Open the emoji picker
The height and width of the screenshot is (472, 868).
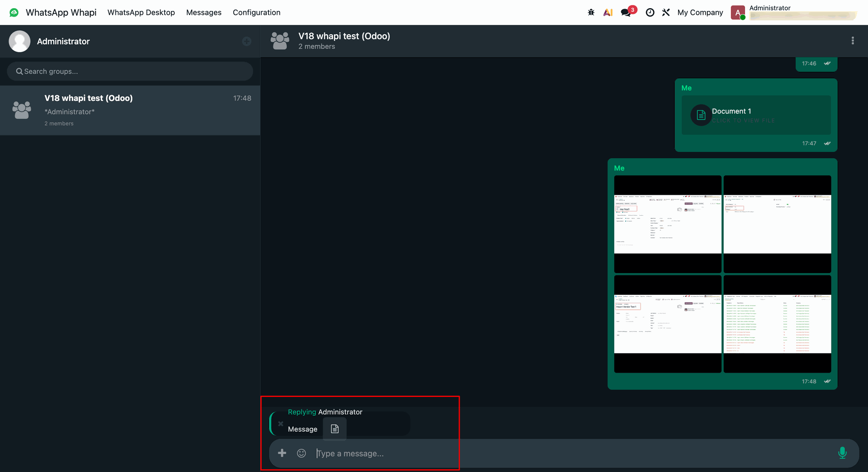(302, 453)
